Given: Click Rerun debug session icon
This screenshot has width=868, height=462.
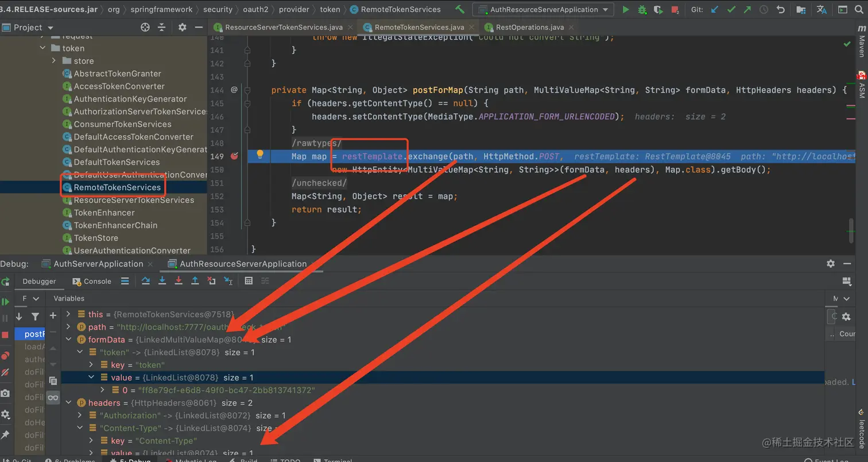Looking at the screenshot, I should (x=5, y=282).
